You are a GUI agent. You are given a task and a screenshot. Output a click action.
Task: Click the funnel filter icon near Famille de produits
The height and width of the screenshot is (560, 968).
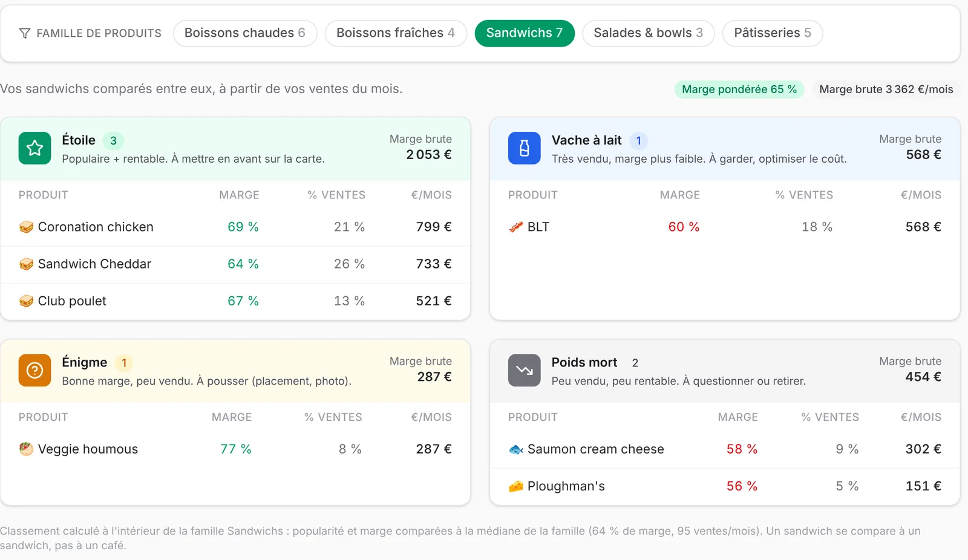point(25,33)
